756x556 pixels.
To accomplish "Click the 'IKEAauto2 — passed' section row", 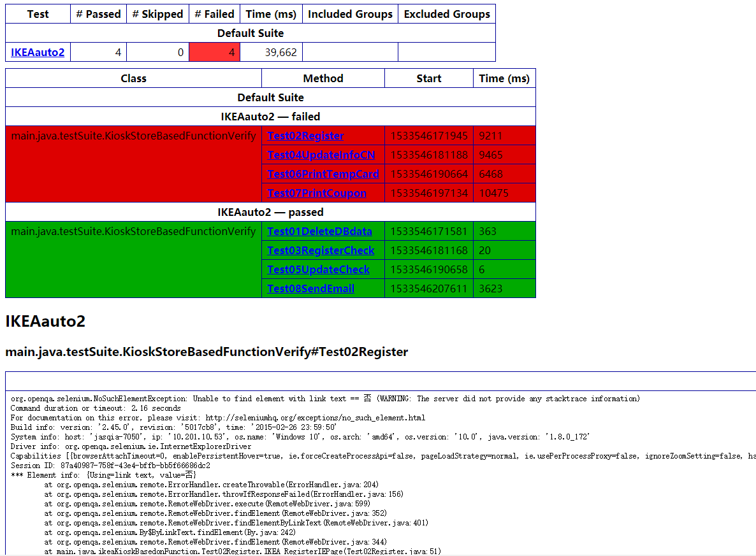I will [270, 213].
